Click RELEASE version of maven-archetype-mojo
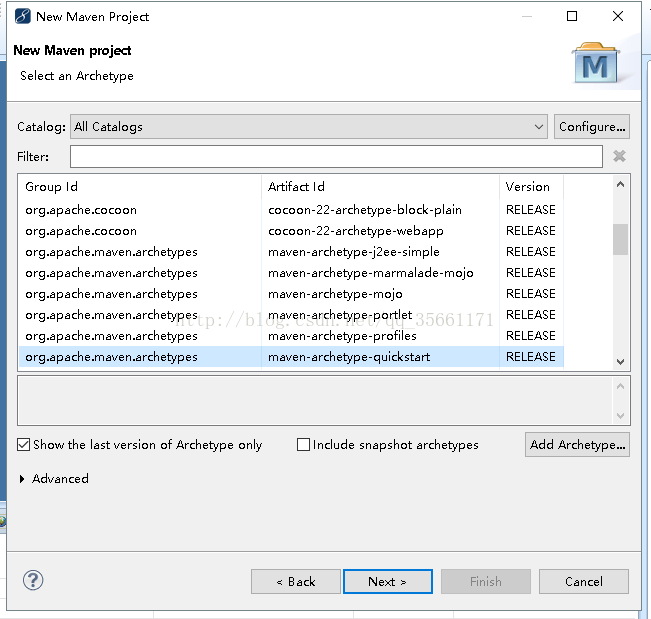Viewport: 651px width, 619px height. tap(531, 294)
